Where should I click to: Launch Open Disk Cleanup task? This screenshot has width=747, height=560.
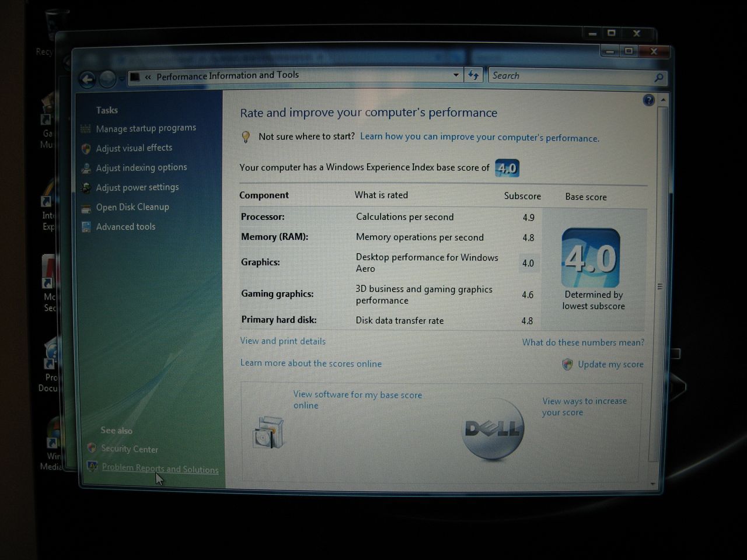pos(132,208)
